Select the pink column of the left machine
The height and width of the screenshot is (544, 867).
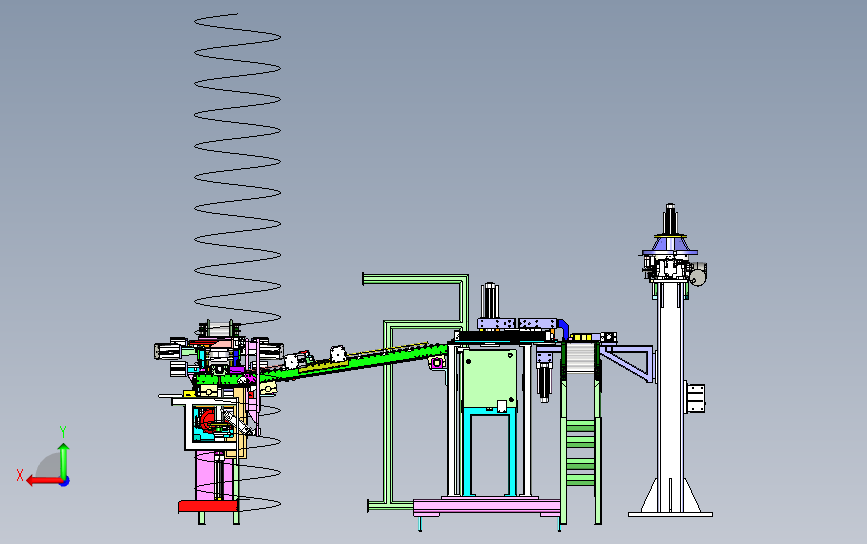(x=206, y=474)
